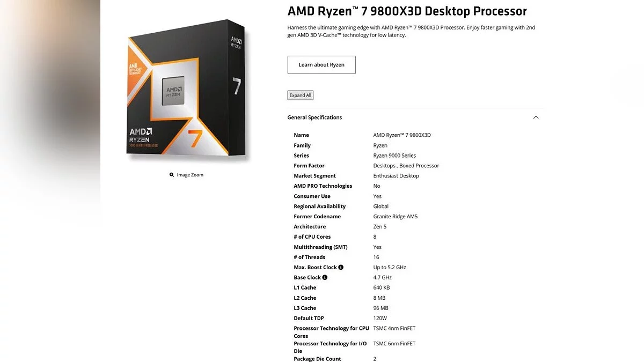The image size is (644, 362).
Task: Click the AMD PRO Technologies label
Action: pyautogui.click(x=323, y=186)
